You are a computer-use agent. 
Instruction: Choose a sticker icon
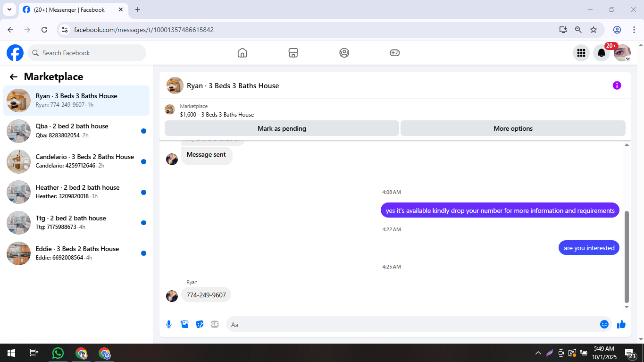(200, 324)
